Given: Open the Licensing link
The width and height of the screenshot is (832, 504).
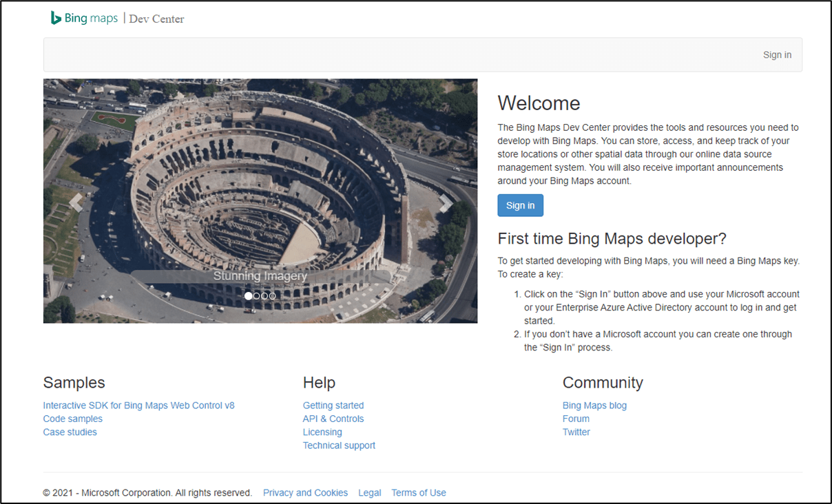Looking at the screenshot, I should 322,432.
